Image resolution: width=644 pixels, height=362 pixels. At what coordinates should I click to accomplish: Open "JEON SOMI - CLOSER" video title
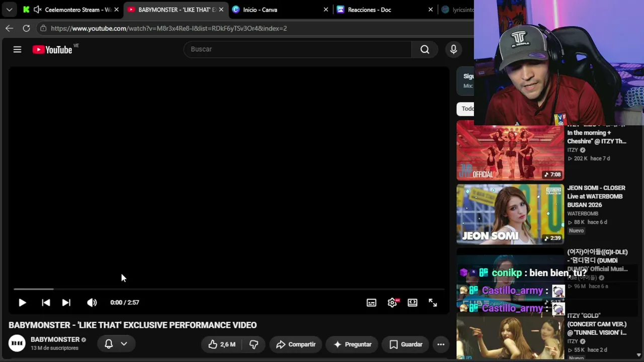(596, 197)
